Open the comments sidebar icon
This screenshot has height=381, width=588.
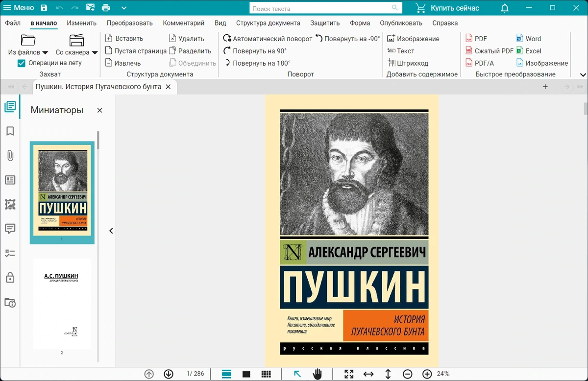(10, 229)
